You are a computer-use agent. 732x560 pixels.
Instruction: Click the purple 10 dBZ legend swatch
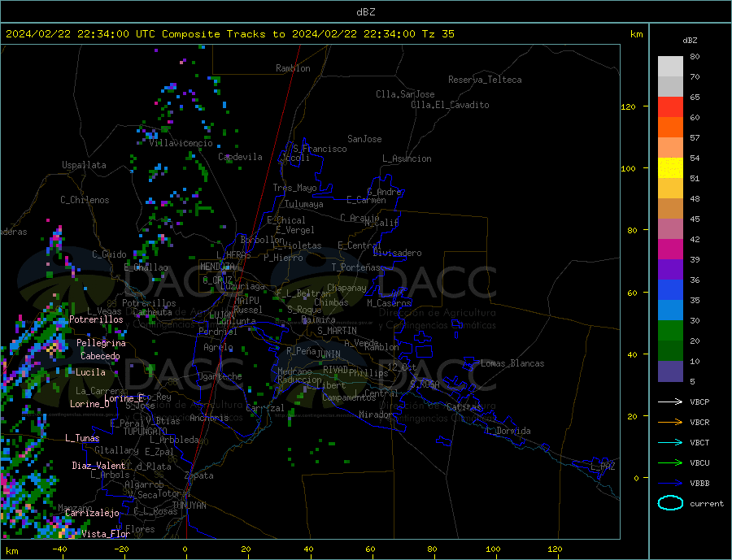pos(670,371)
